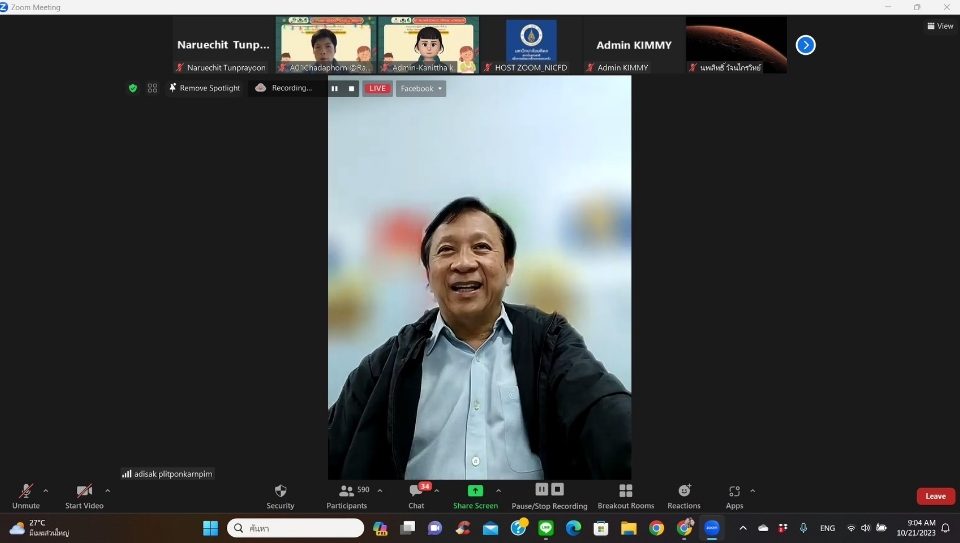Screen dimensions: 960x543
Task: Pause recording via top small pause button
Action: tap(334, 89)
